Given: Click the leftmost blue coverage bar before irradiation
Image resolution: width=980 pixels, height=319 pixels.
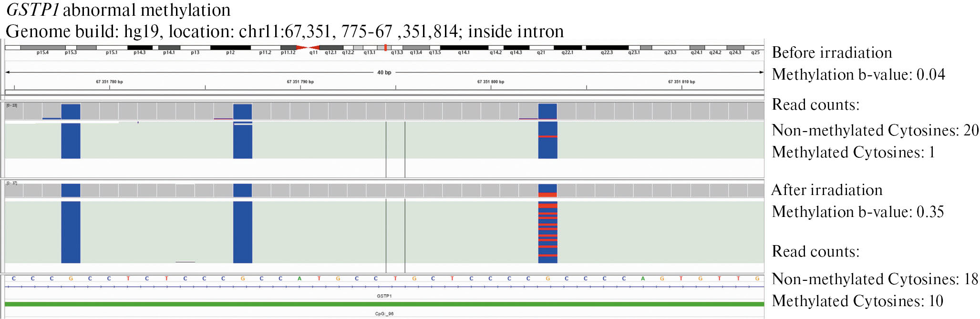Looking at the screenshot, I should (x=71, y=112).
